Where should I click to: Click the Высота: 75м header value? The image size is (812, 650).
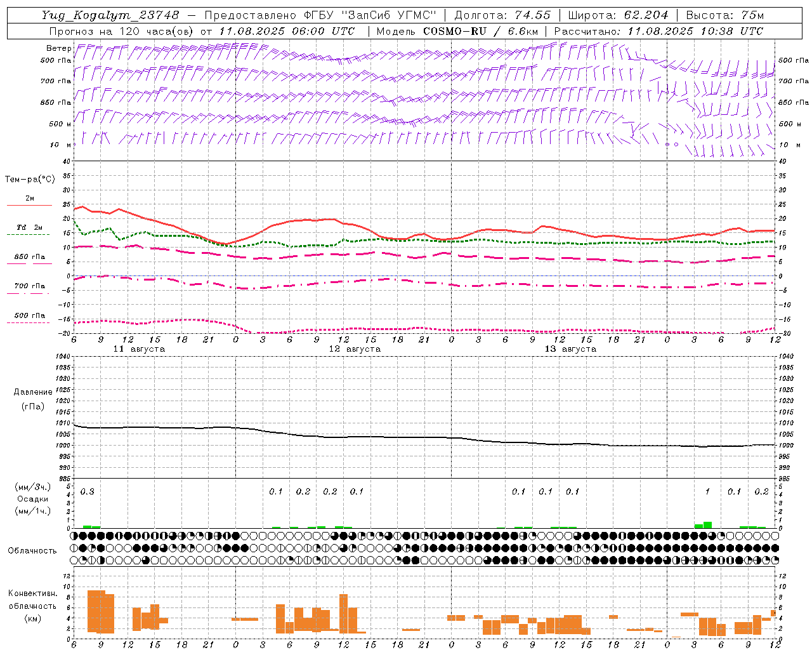click(725, 15)
